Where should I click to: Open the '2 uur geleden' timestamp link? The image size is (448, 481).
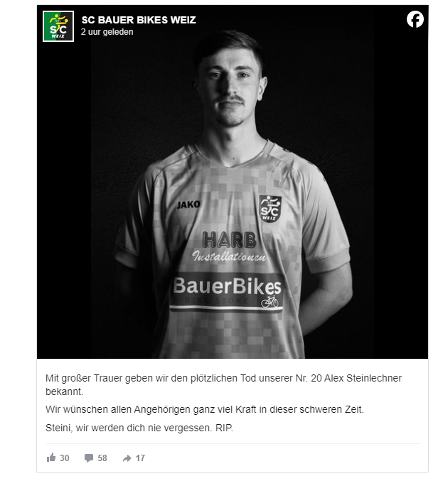(x=107, y=32)
